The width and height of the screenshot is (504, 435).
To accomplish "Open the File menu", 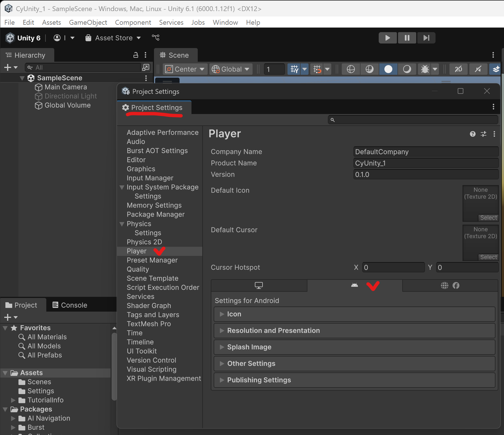I will pos(10,22).
